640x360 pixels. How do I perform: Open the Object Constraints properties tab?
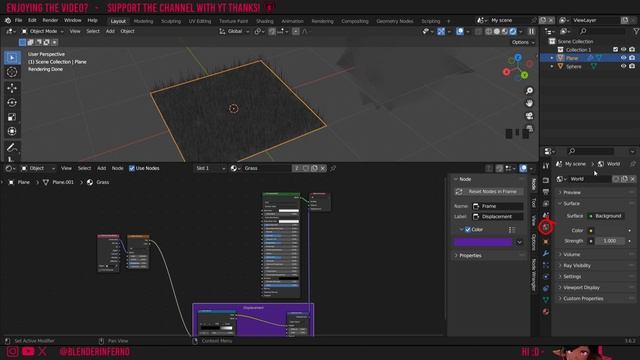546,288
